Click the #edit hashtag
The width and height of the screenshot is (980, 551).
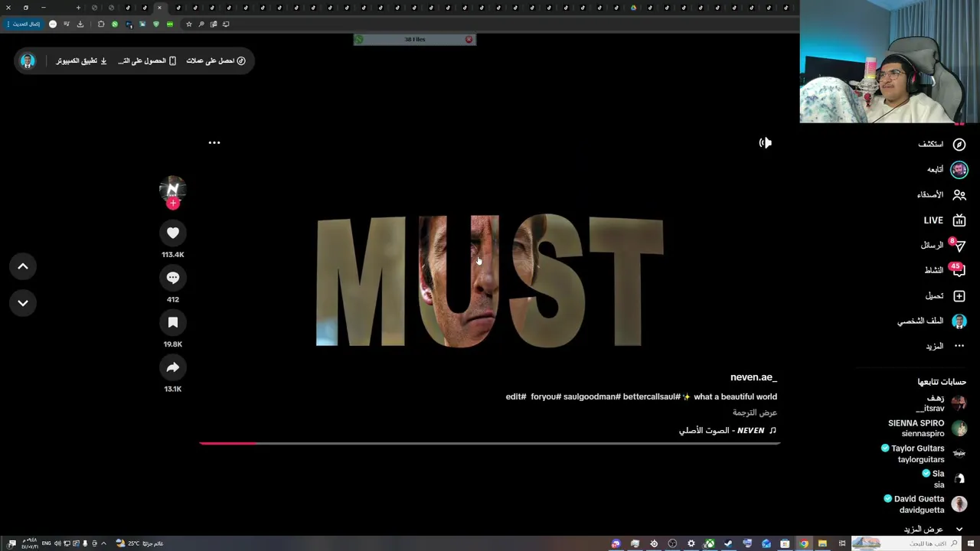coord(516,396)
